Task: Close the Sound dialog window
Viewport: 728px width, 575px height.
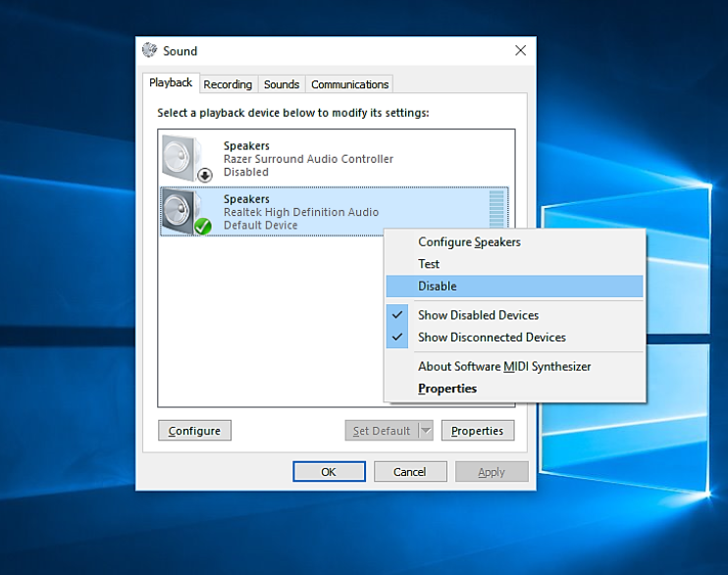Action: point(520,50)
